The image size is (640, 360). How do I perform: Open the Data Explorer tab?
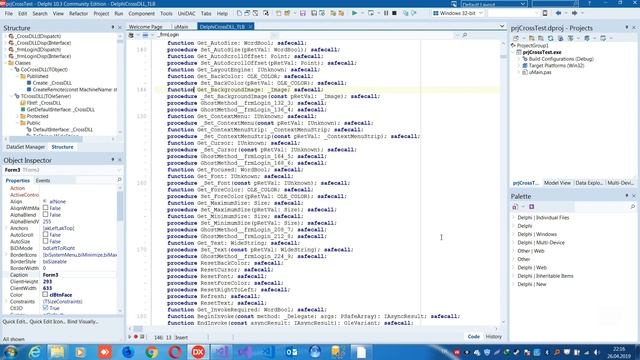(589, 183)
